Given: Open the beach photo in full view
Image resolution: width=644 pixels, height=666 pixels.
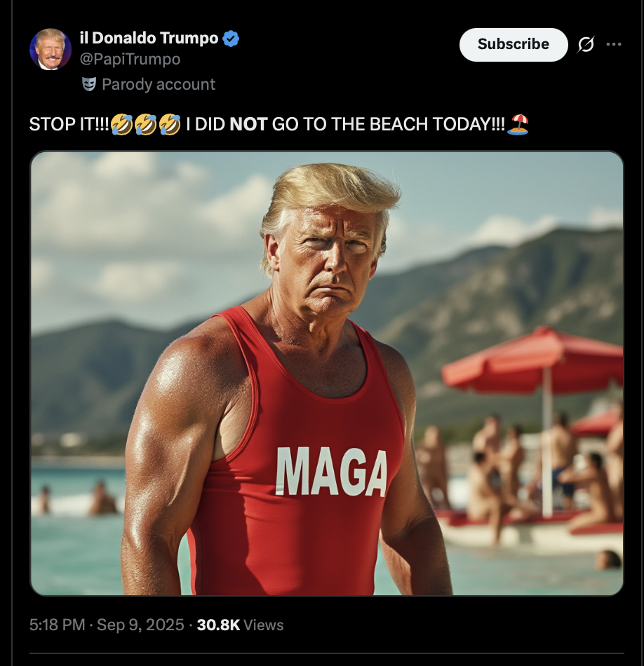Looking at the screenshot, I should pyautogui.click(x=327, y=374).
